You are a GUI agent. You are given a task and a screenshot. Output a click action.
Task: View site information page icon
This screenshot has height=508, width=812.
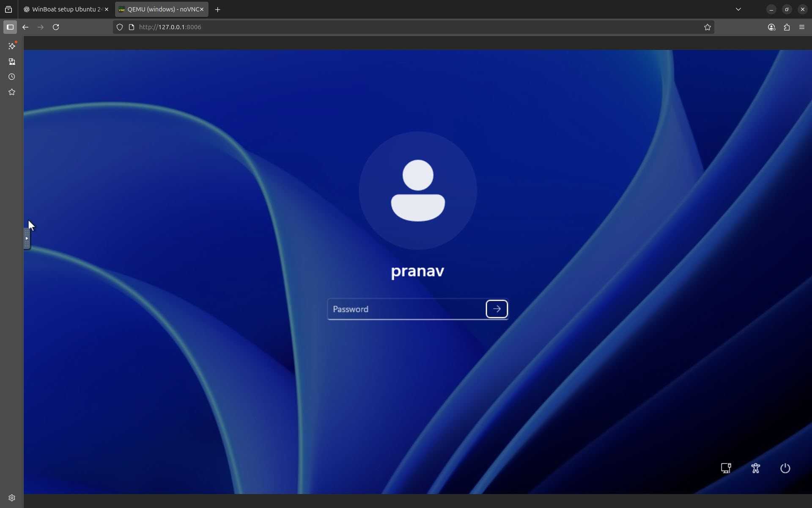tap(132, 27)
